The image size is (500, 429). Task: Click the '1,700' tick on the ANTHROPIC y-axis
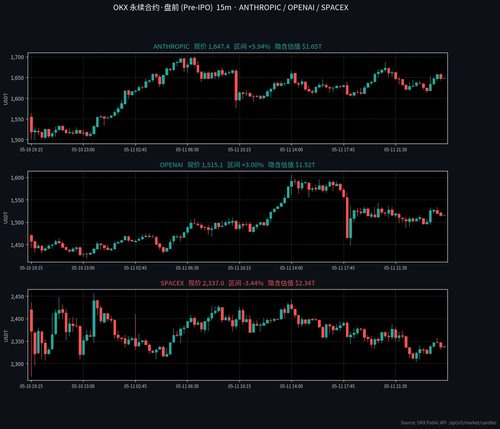click(17, 57)
